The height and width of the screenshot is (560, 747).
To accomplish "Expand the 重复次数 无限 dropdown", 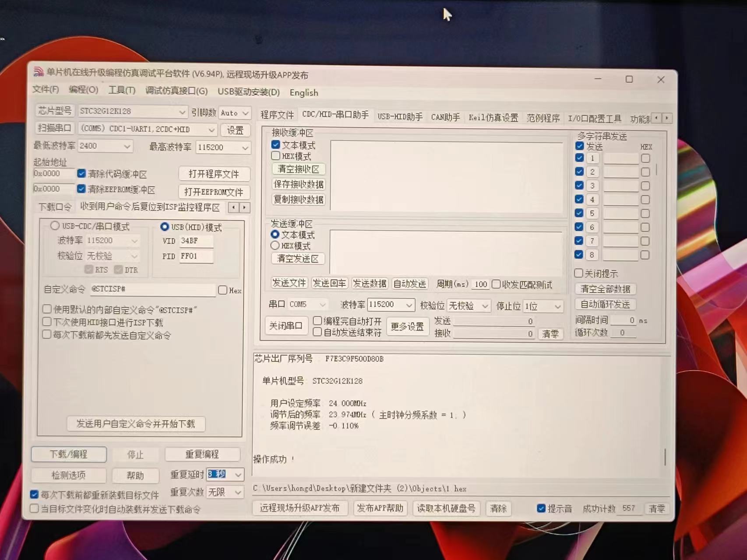I will 238,492.
